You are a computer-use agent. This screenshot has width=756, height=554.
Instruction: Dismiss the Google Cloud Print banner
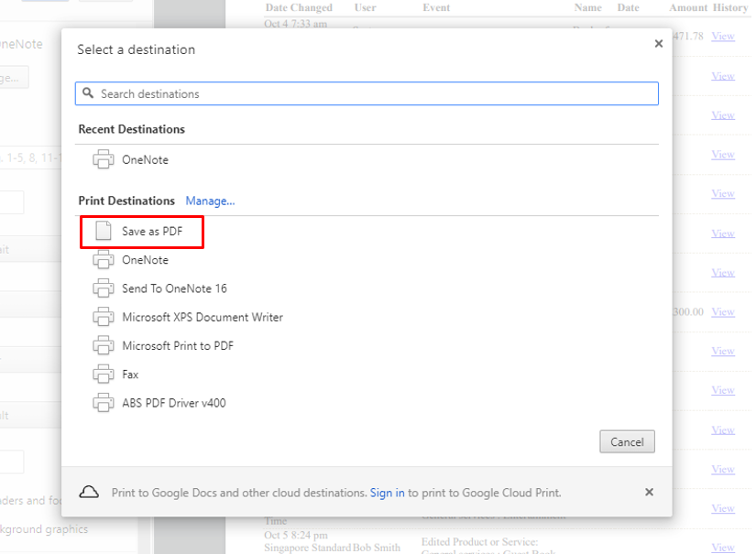[649, 493]
